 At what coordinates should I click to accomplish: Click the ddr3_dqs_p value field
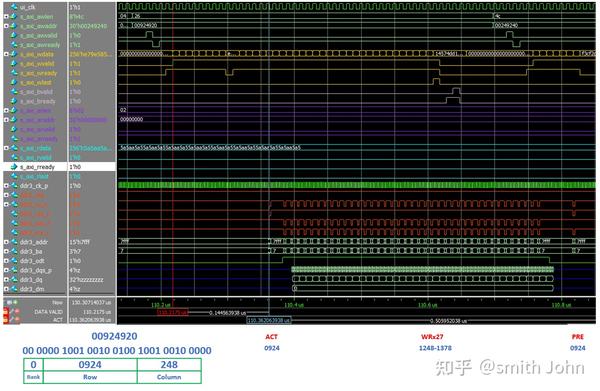pos(92,270)
